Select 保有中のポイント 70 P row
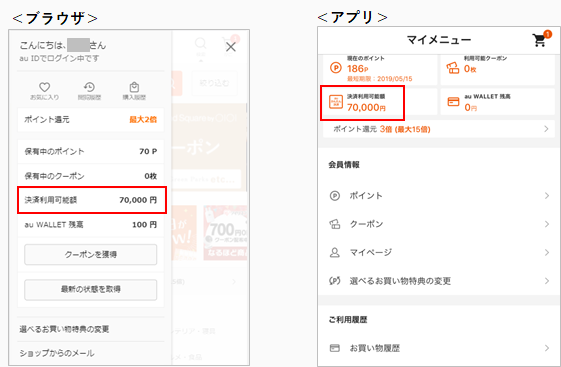The height and width of the screenshot is (367, 561). pos(91,151)
